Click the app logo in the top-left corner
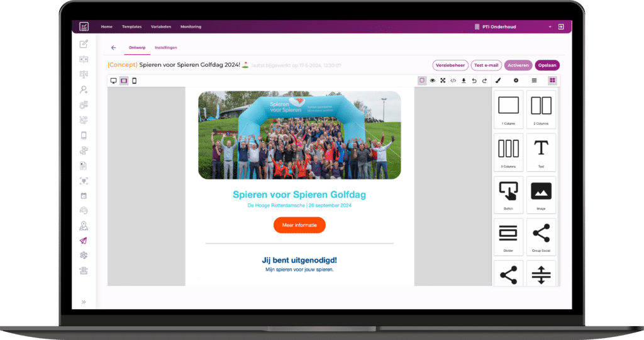Image resolution: width=644 pixels, height=340 pixels. [84, 26]
